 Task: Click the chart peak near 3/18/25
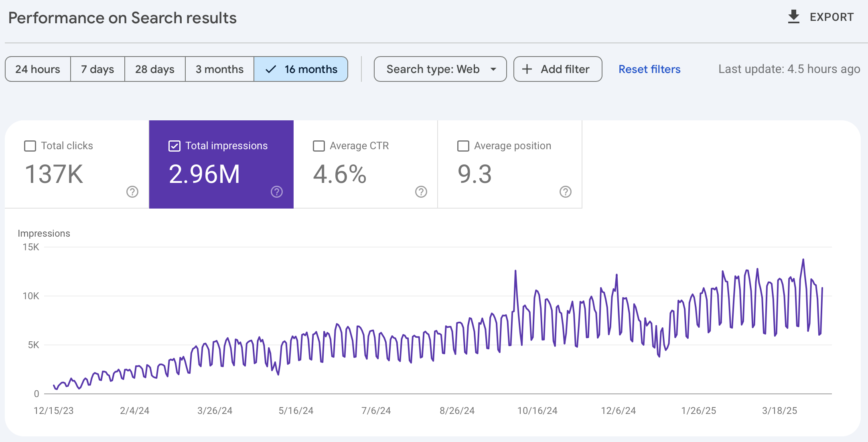coord(803,260)
